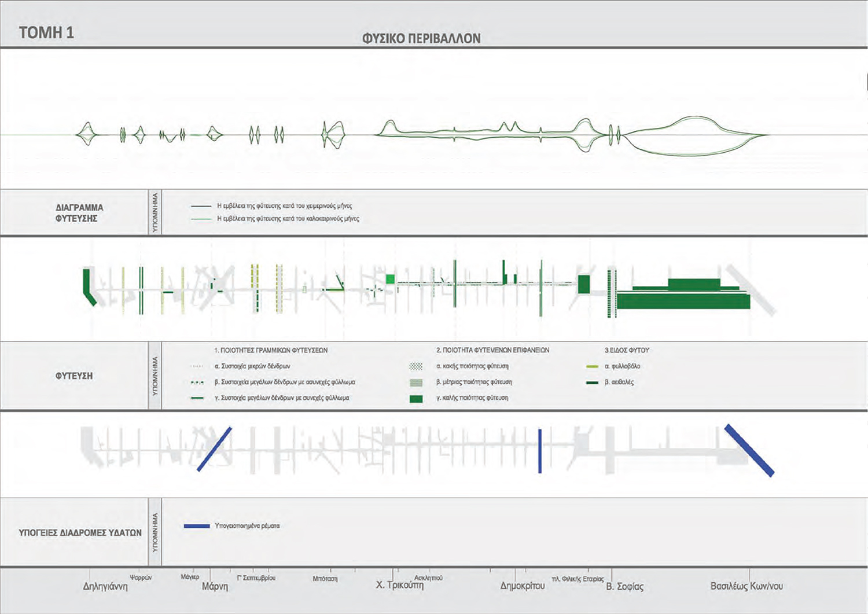Click the medium quality planting hatched swatch
Viewport: 868px width, 614px height.
415,383
